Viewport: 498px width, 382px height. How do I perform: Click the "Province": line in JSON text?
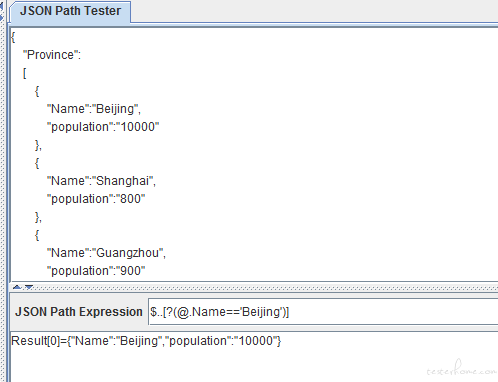pyautogui.click(x=52, y=55)
